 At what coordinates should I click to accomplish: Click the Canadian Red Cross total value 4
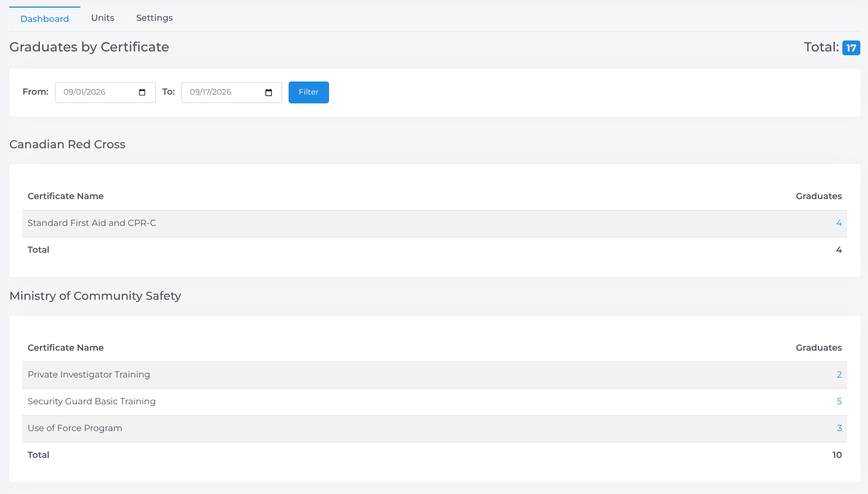pyautogui.click(x=839, y=250)
